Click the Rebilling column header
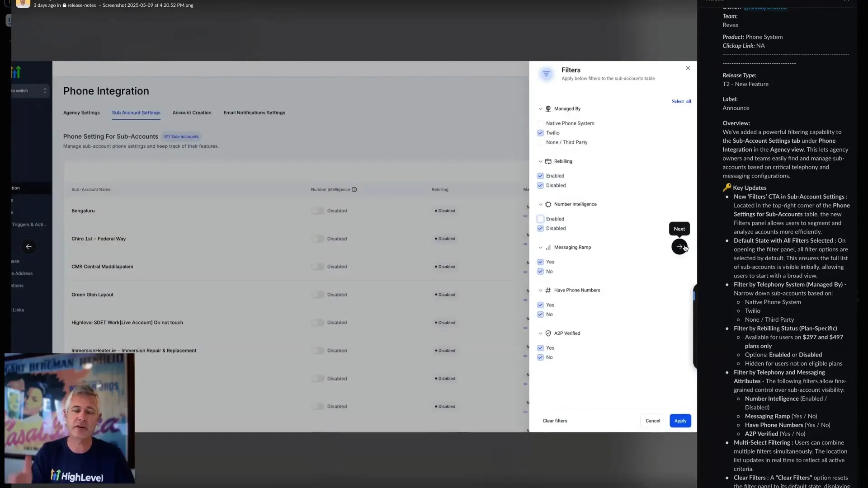This screenshot has height=488, width=868. coord(440,190)
